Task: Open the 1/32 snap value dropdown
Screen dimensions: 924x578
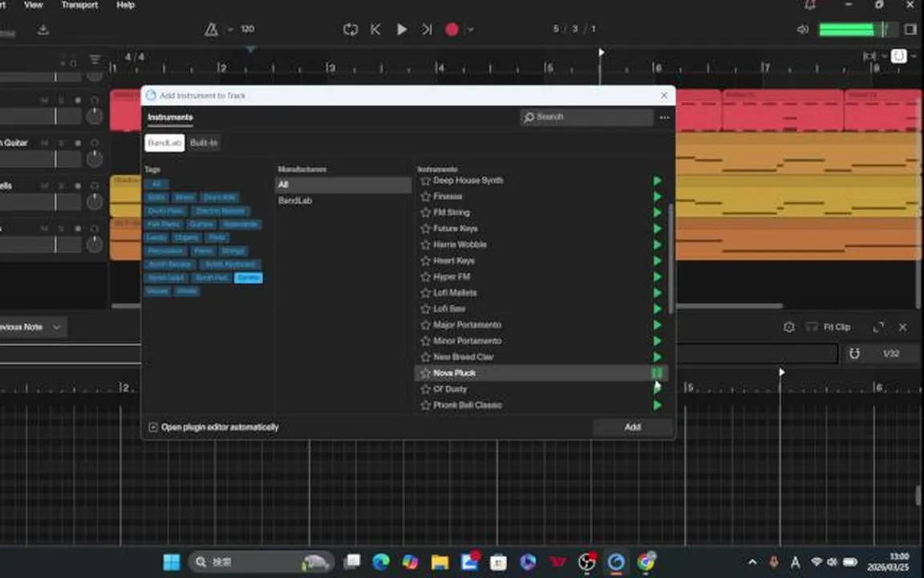Action: pyautogui.click(x=891, y=353)
